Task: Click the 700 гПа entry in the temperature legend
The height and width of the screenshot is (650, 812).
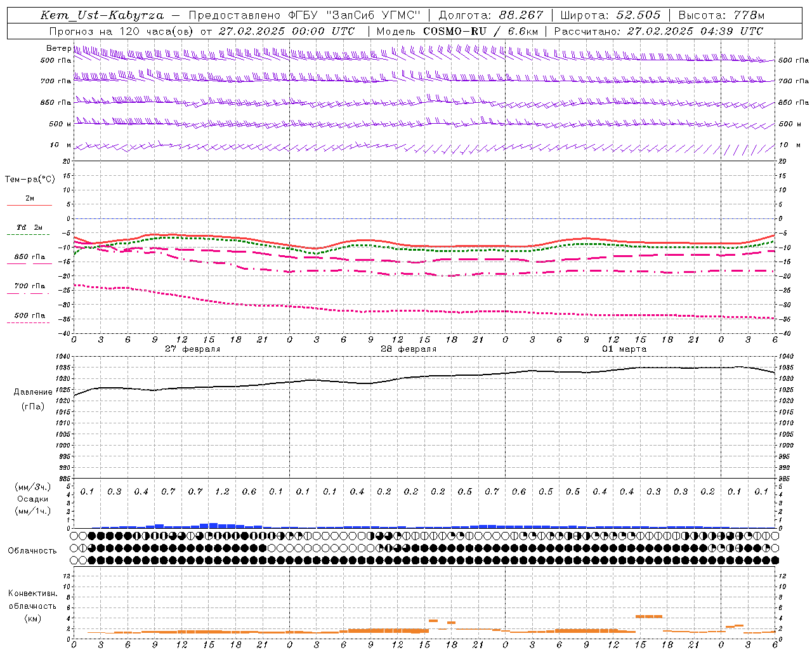Action: point(30,286)
